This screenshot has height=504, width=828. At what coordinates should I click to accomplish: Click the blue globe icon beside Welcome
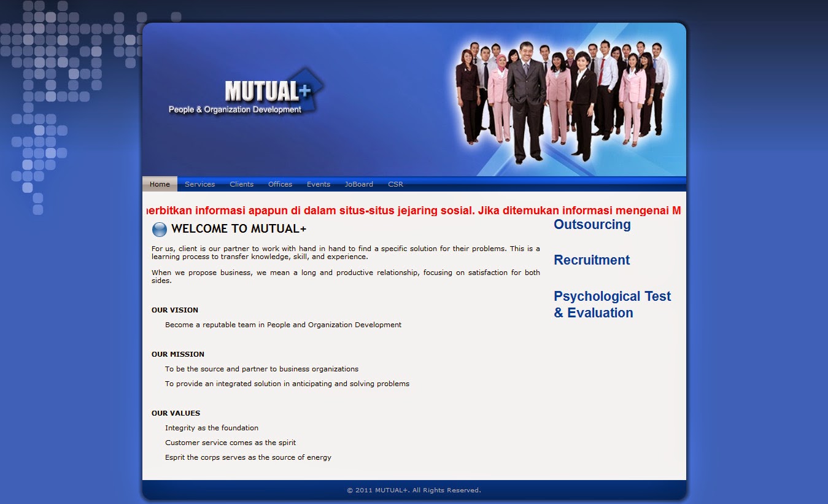tap(160, 230)
